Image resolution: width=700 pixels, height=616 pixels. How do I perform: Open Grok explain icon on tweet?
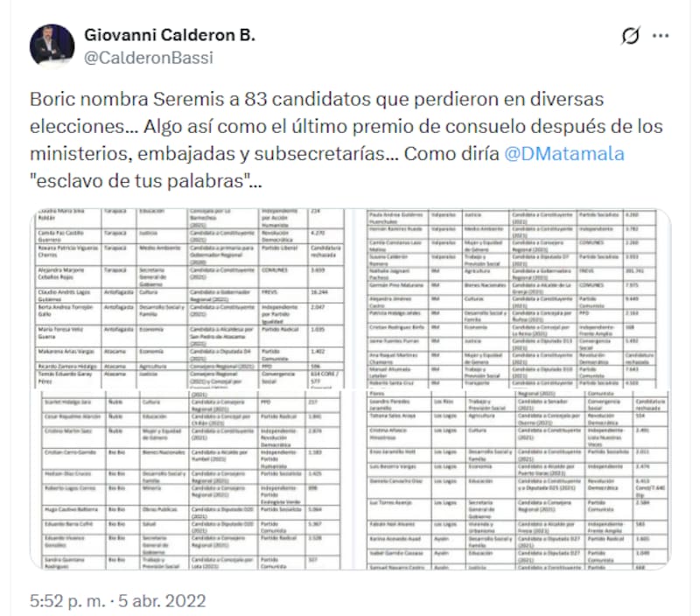630,36
